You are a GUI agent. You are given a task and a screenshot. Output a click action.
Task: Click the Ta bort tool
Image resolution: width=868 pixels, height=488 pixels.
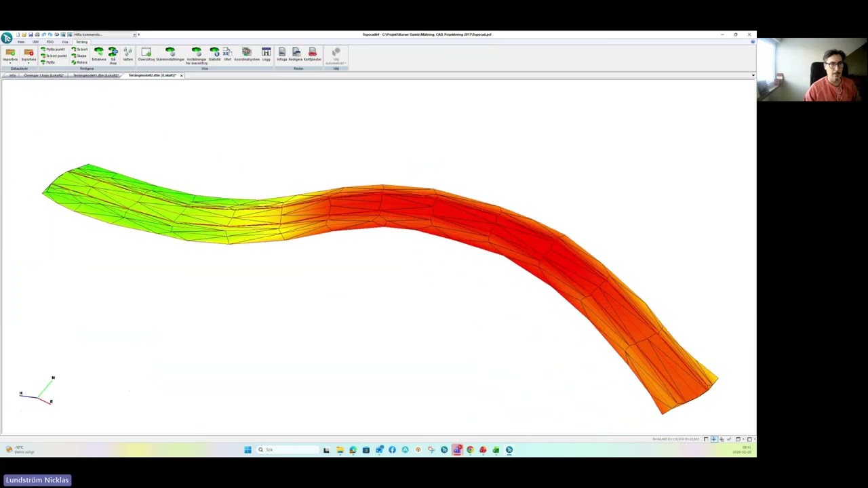80,49
